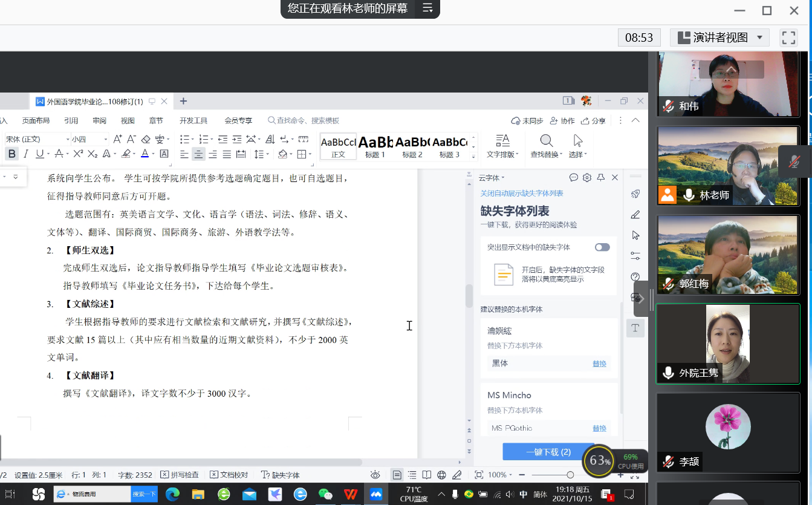Open 开发工具 tab

click(193, 120)
